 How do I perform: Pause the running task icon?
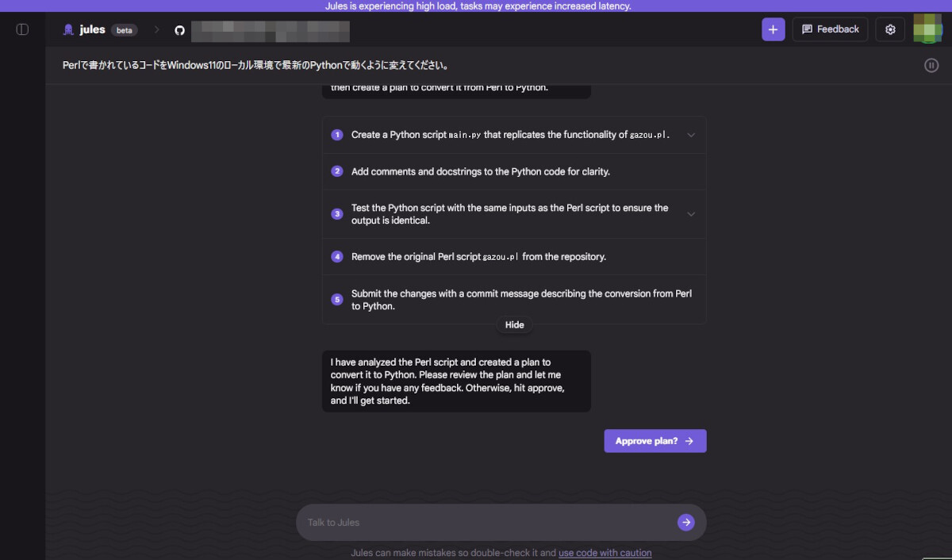[931, 65]
